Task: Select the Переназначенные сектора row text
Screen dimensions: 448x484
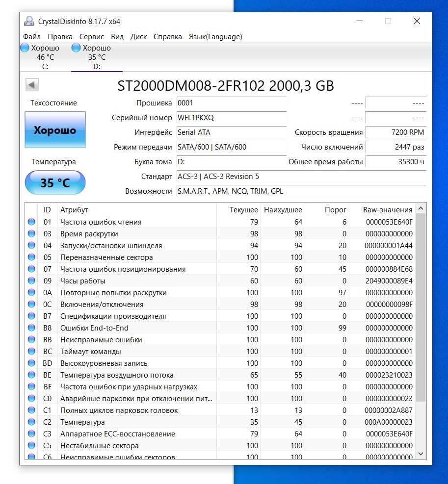Action: [x=106, y=257]
